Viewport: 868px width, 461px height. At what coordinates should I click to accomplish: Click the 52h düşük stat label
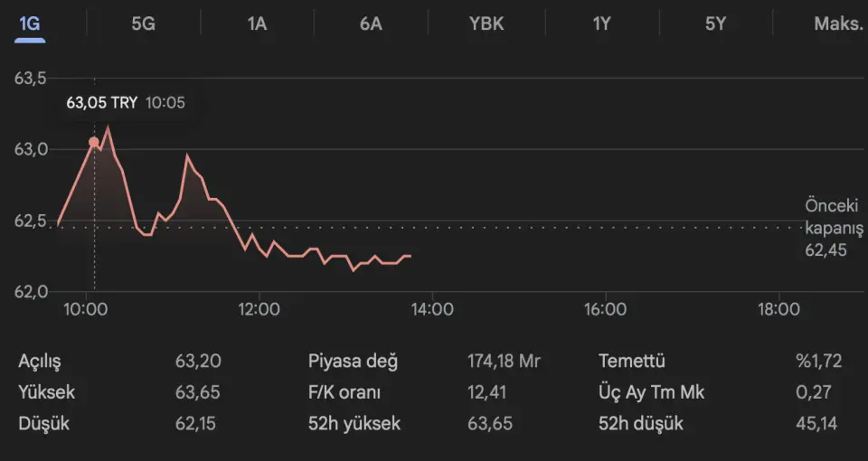point(641,423)
